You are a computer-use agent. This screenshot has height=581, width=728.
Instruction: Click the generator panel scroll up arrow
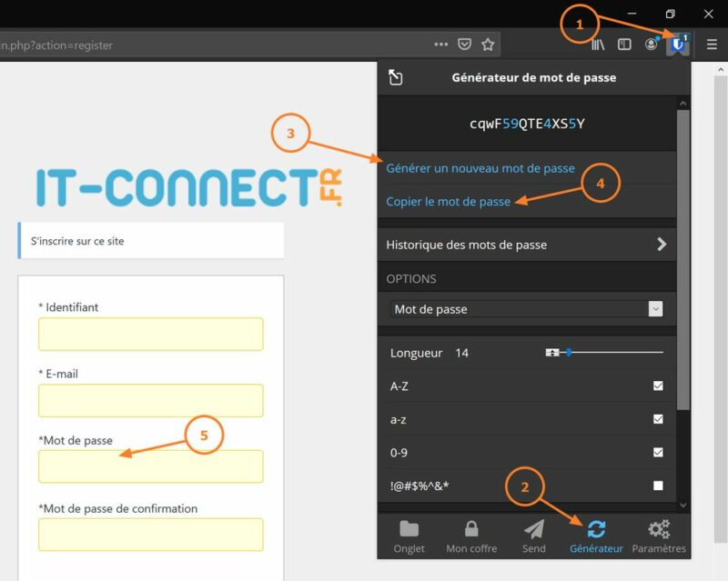(683, 104)
